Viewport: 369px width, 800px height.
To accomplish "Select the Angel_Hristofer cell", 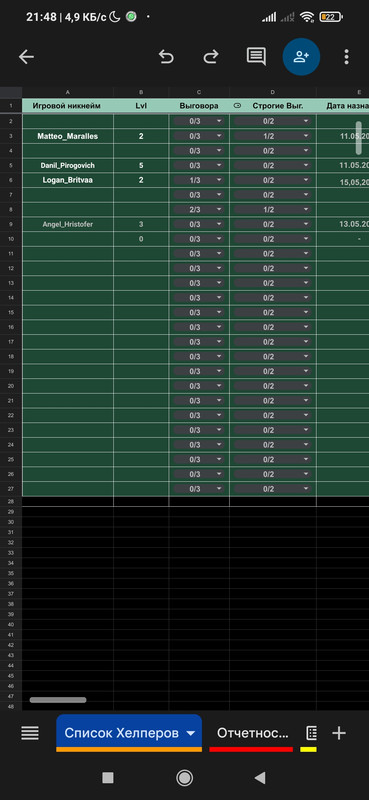I will pos(68,224).
